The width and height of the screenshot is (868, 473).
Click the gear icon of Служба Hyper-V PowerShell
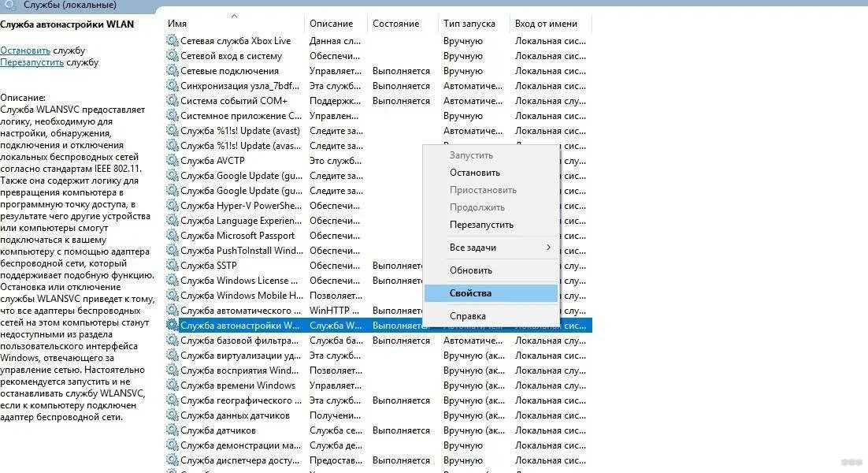point(171,206)
